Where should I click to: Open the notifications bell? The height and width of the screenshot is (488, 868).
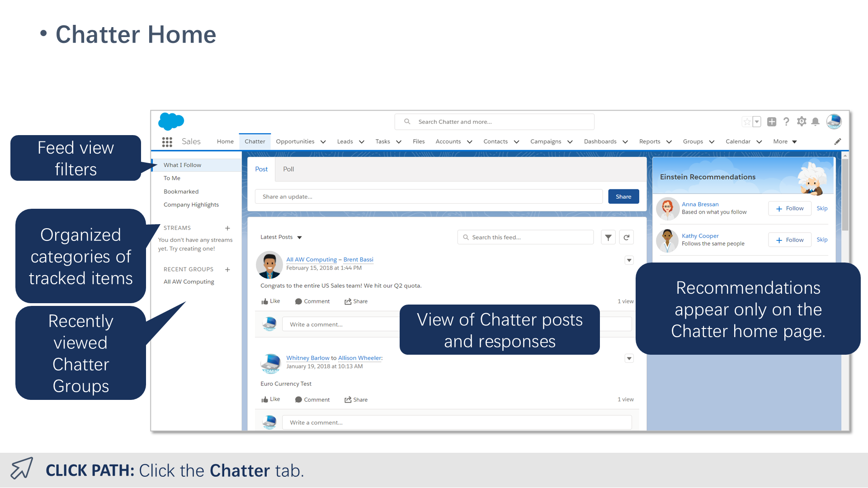pos(816,122)
